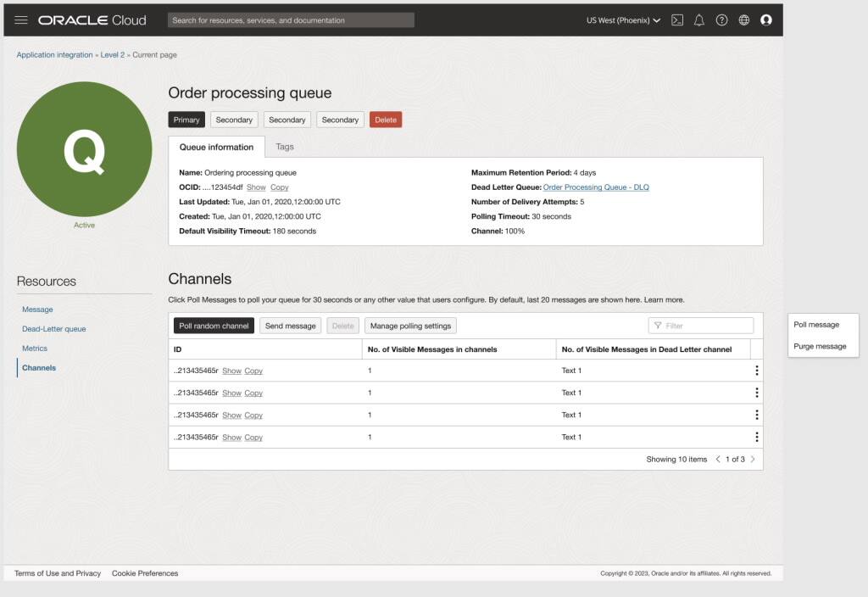
Task: Click the filter funnel icon in Channels
Action: point(657,325)
